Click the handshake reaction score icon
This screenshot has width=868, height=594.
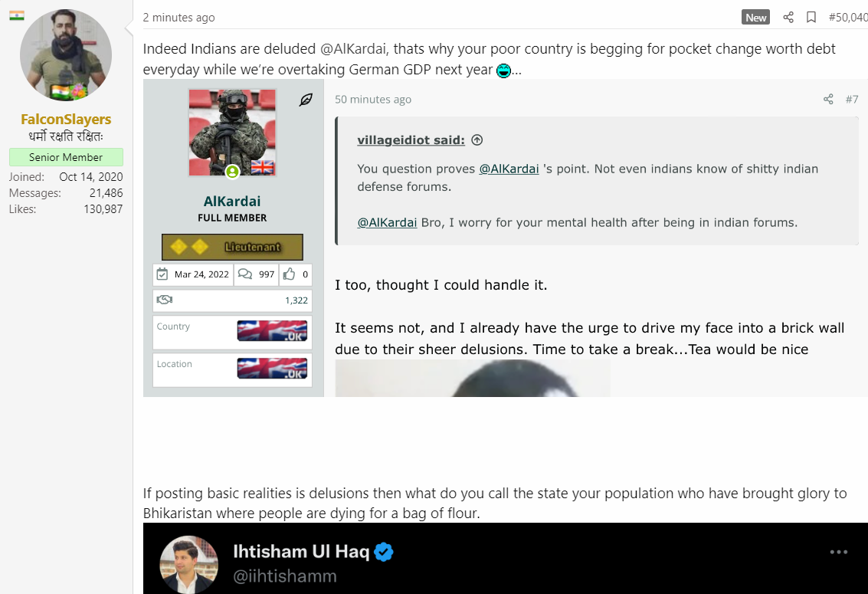(165, 300)
